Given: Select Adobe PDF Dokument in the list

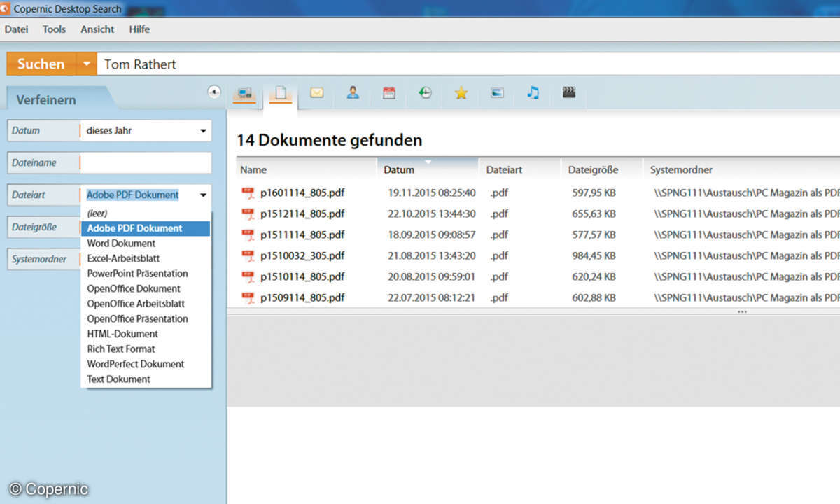Looking at the screenshot, I should pyautogui.click(x=146, y=228).
